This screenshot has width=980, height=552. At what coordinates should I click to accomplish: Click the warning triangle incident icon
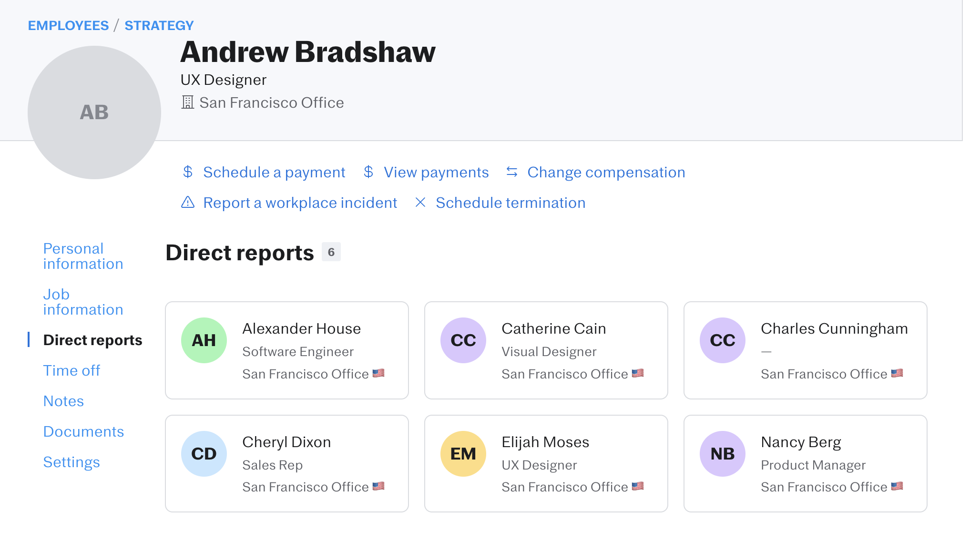[x=188, y=203]
